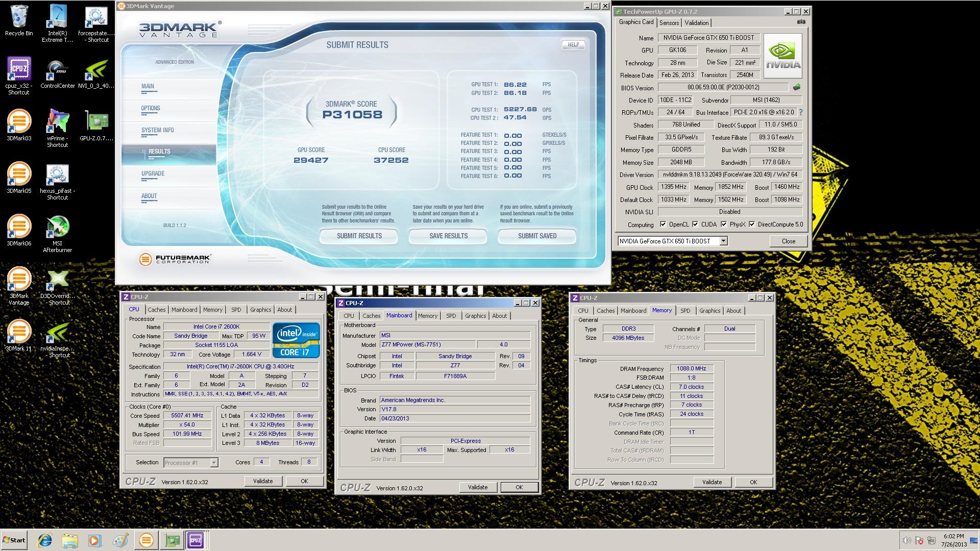Click the HELP button in 3DMark Vantage
The width and height of the screenshot is (980, 551).
pyautogui.click(x=573, y=44)
